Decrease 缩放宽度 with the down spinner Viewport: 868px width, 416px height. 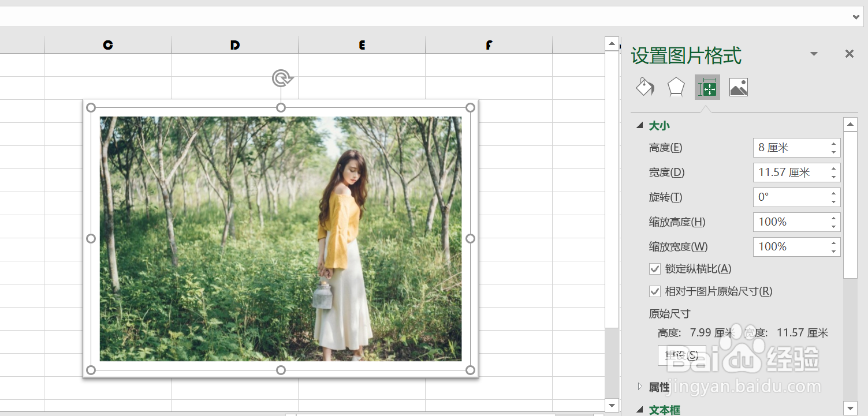[x=834, y=252]
